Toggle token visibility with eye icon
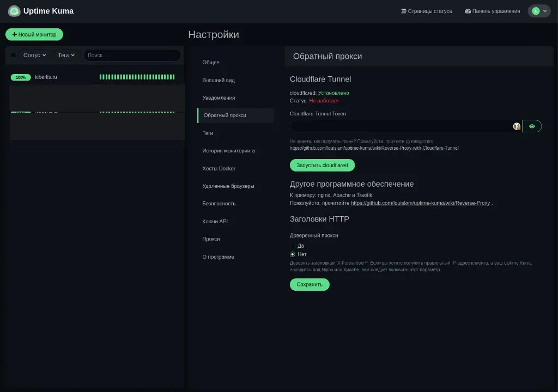The width and height of the screenshot is (558, 392). coord(532,126)
